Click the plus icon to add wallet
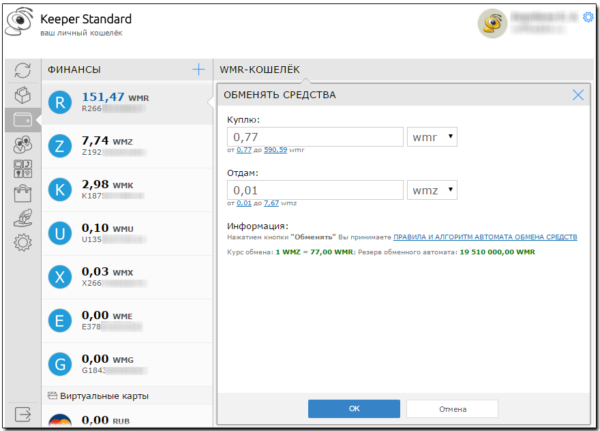Viewport: 600px width, 431px height. (x=198, y=69)
